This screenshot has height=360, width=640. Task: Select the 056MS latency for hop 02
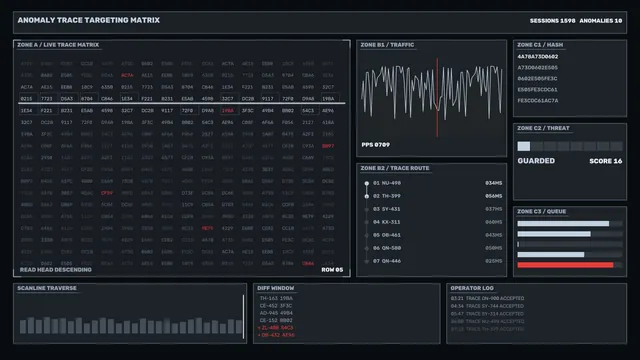coord(493,196)
